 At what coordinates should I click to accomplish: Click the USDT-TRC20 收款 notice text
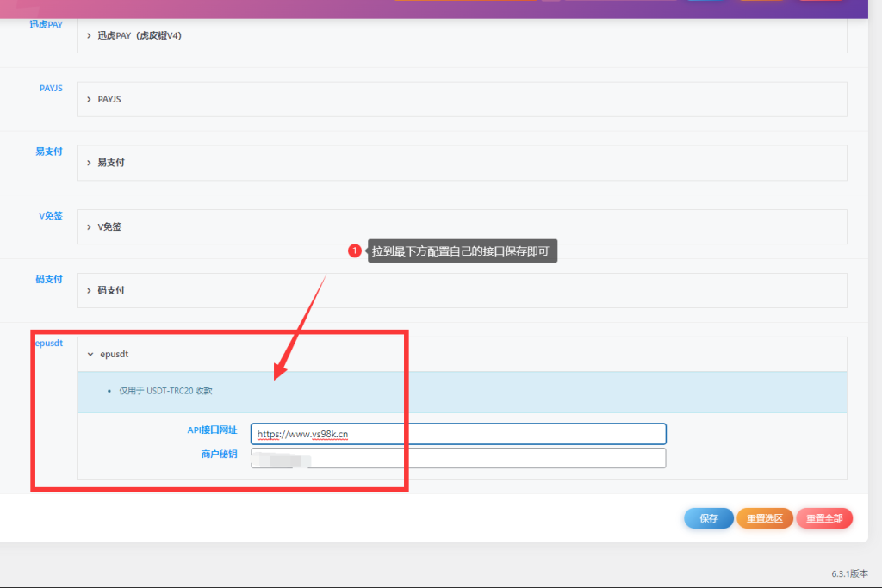click(165, 391)
